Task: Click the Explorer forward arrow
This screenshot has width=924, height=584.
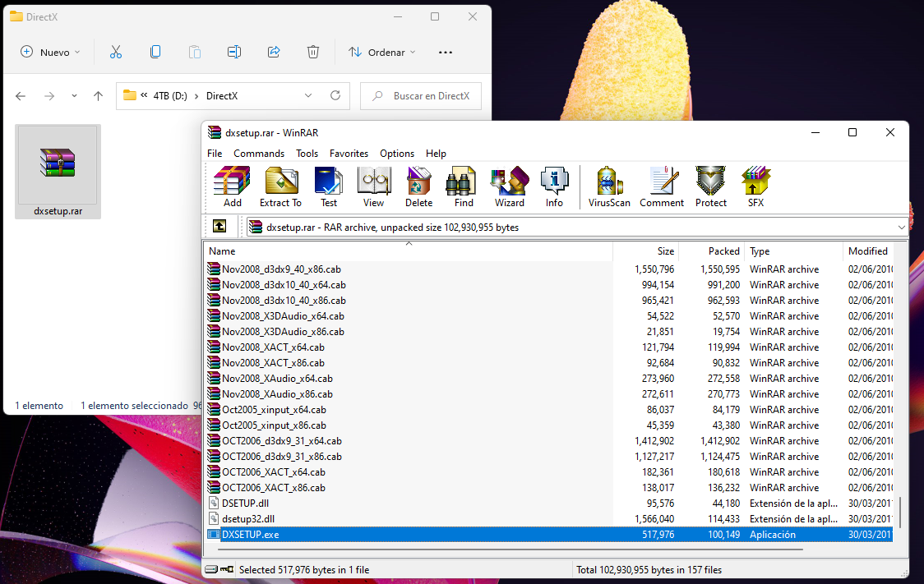Action: click(49, 96)
